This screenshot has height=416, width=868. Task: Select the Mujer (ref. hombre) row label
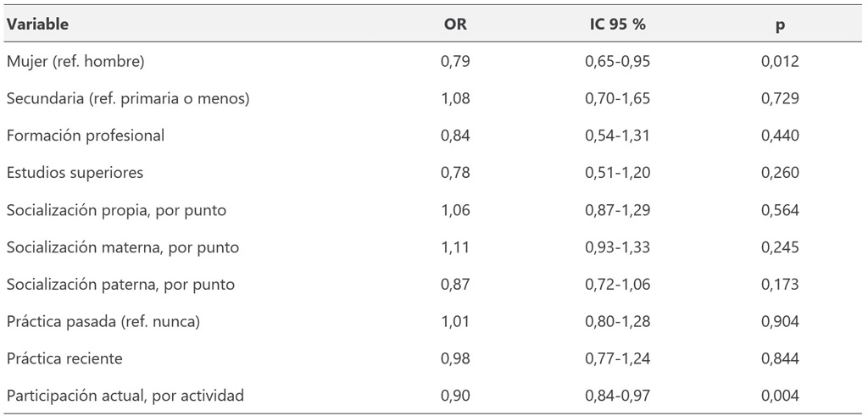75,61
